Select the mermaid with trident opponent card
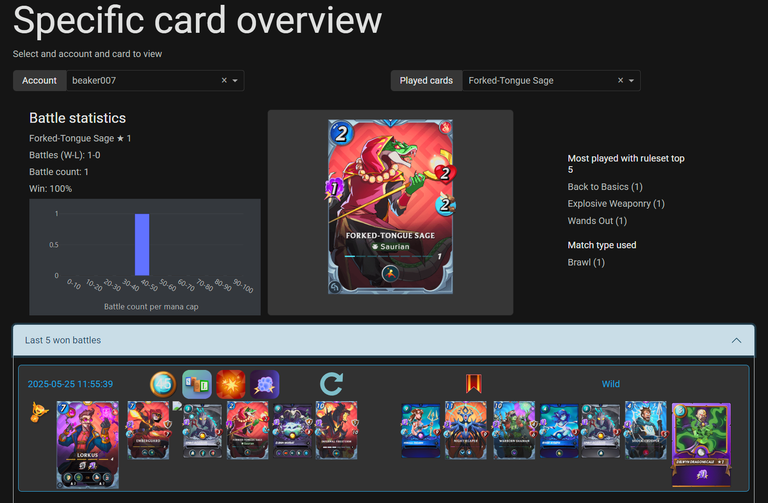768x503 pixels. tap(421, 431)
